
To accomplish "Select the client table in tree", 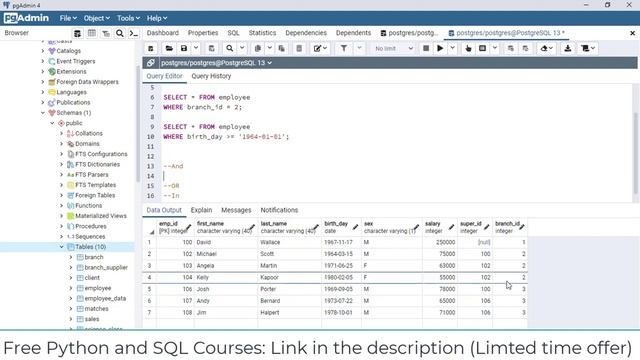I will [92, 278].
